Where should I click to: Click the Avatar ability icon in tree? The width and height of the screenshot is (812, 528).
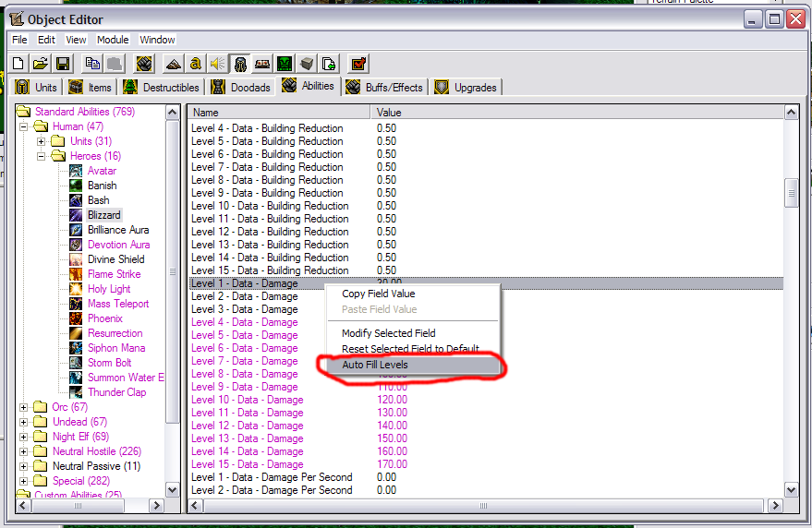(x=76, y=171)
